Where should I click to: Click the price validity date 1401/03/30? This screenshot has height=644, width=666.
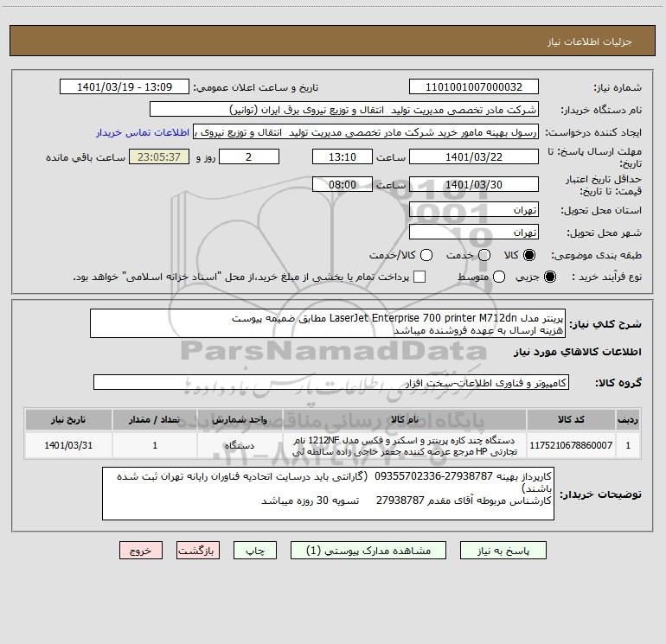pyautogui.click(x=474, y=184)
